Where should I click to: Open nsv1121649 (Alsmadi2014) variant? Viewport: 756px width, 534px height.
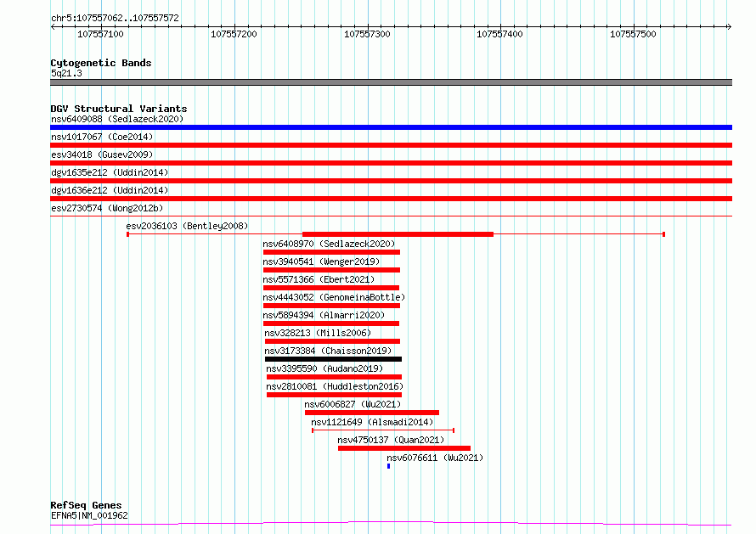point(372,422)
